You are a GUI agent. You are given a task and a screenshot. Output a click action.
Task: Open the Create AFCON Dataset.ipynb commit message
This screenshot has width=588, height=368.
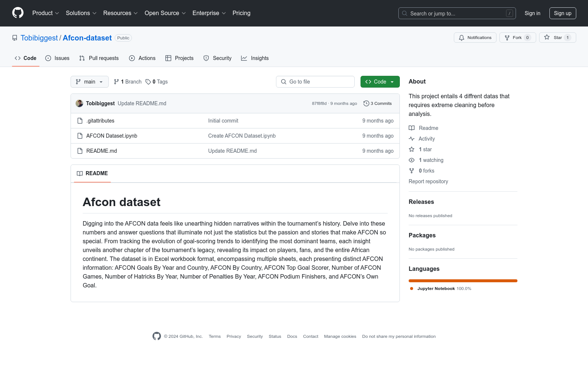point(242,136)
